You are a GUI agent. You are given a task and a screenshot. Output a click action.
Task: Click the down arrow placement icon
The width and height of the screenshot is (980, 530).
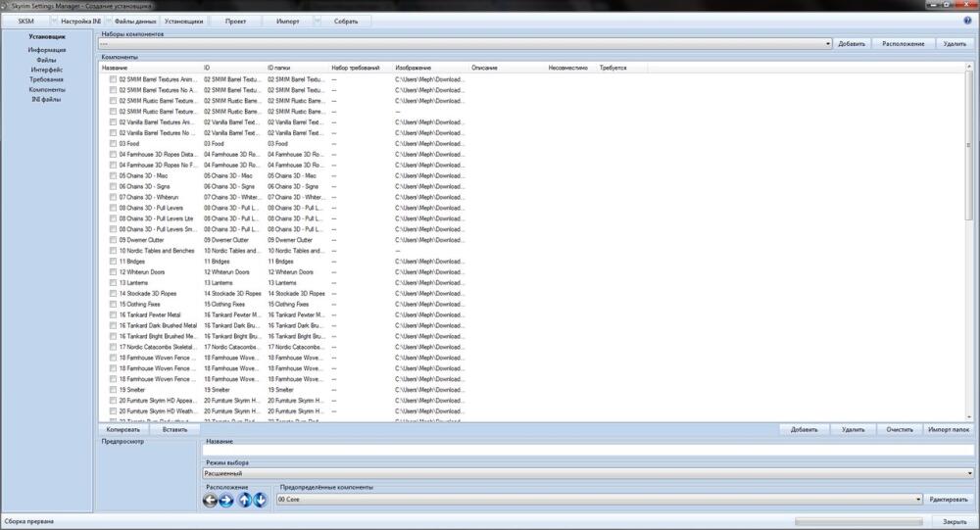click(260, 500)
